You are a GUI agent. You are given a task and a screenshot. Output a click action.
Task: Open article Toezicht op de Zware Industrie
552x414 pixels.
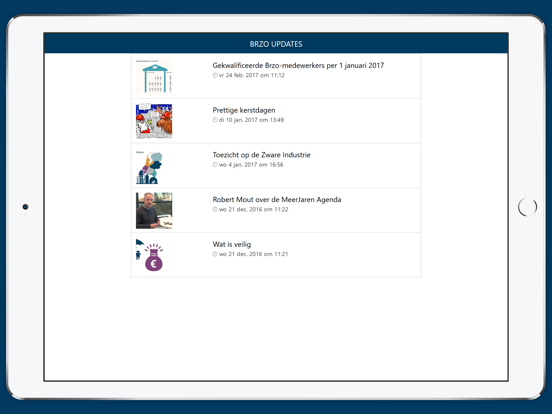click(262, 155)
